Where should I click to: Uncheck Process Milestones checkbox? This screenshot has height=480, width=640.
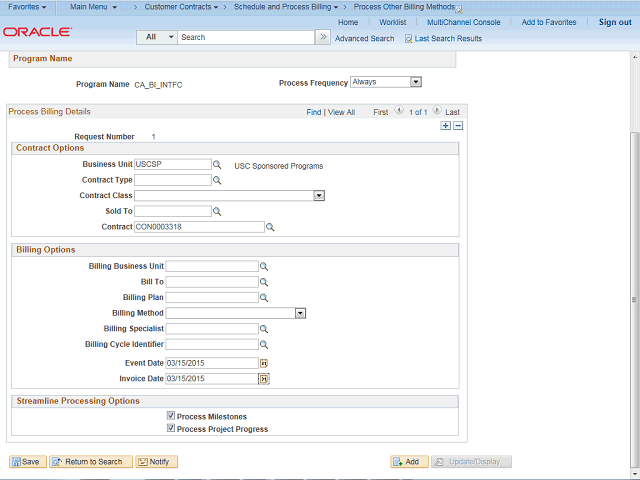click(x=171, y=416)
